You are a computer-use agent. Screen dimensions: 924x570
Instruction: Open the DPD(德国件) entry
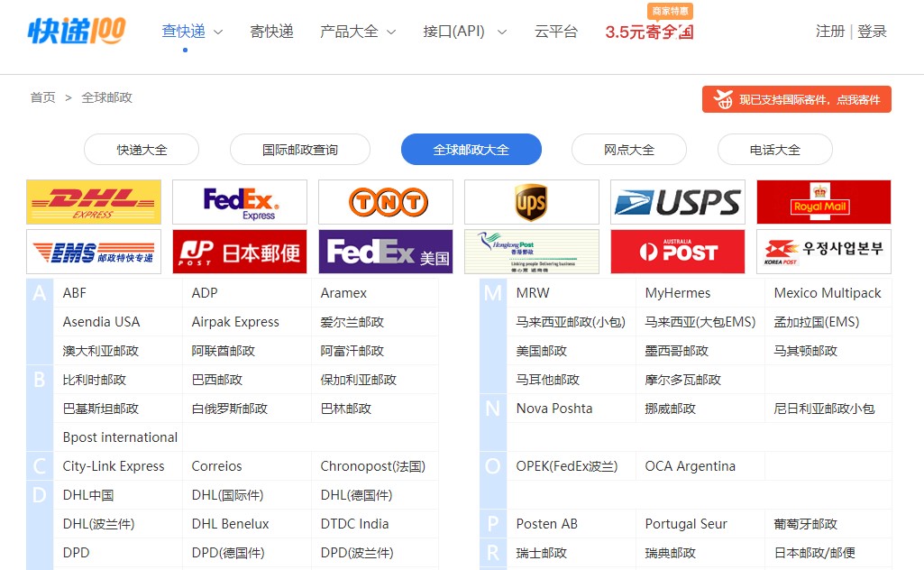coord(228,553)
